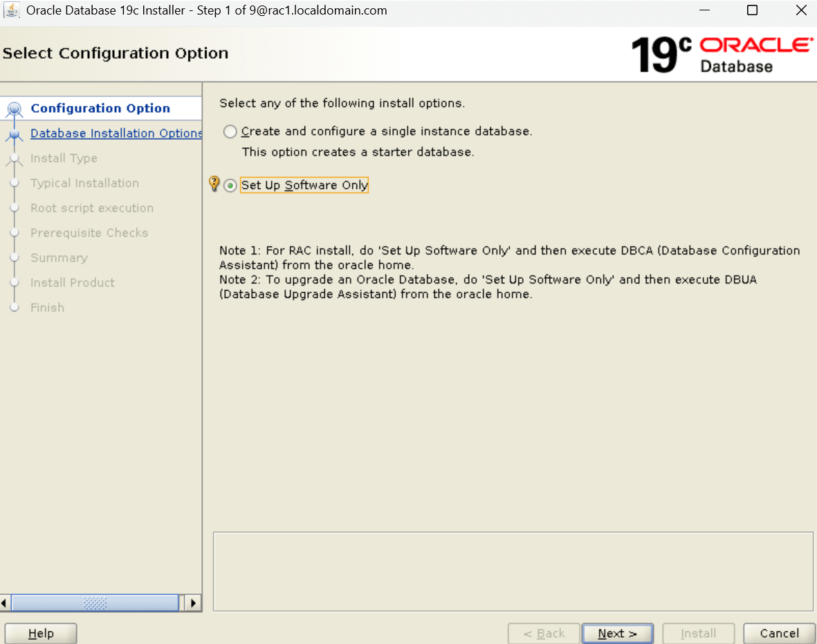Click the Note 1 RAC install text

tap(510, 257)
